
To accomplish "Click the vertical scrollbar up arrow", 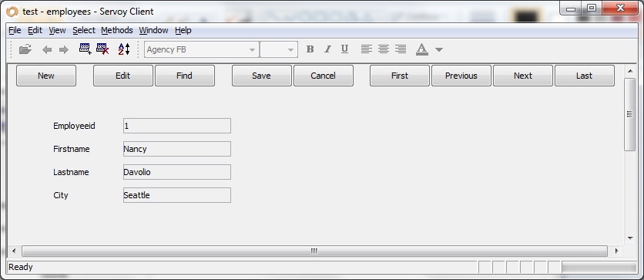I will coord(629,71).
